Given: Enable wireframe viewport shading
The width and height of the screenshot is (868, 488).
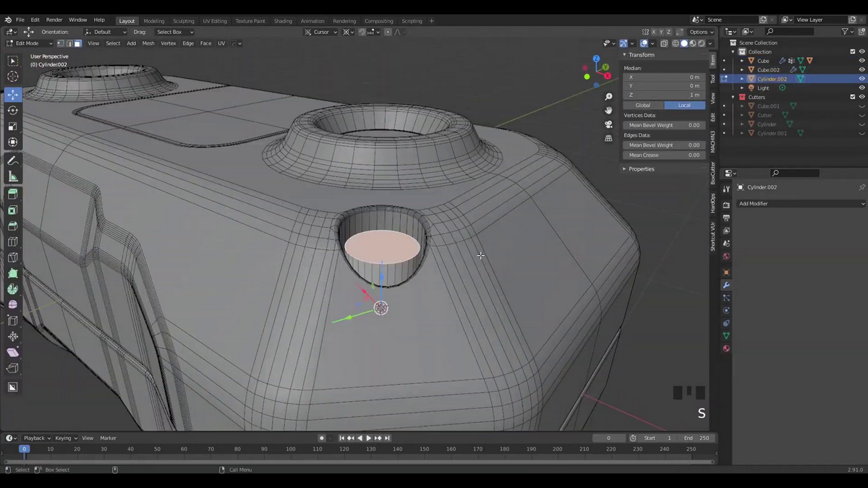Looking at the screenshot, I should pos(676,43).
